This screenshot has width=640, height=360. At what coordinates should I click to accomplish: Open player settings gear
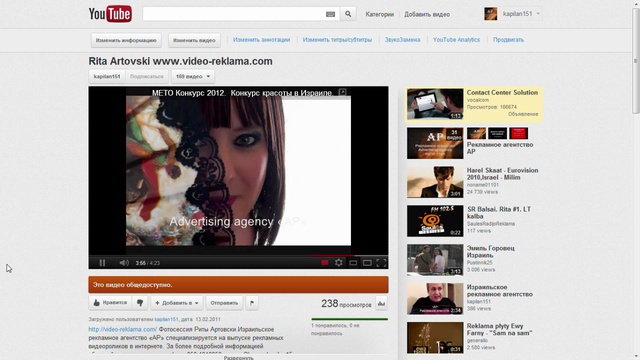coord(339,263)
